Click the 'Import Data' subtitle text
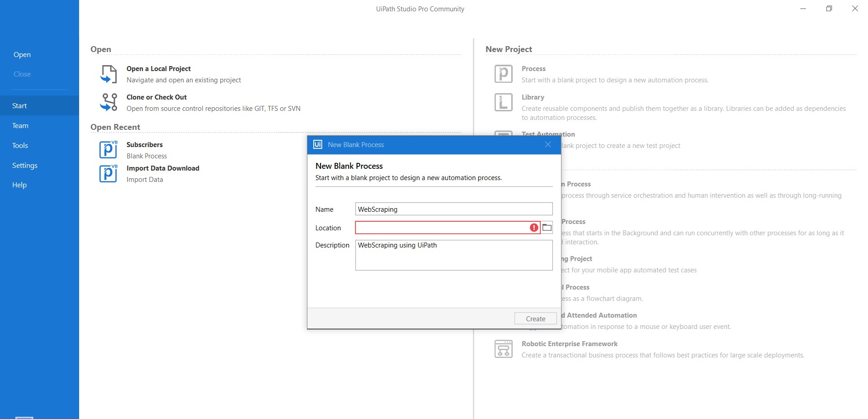The width and height of the screenshot is (868, 419). tap(145, 180)
